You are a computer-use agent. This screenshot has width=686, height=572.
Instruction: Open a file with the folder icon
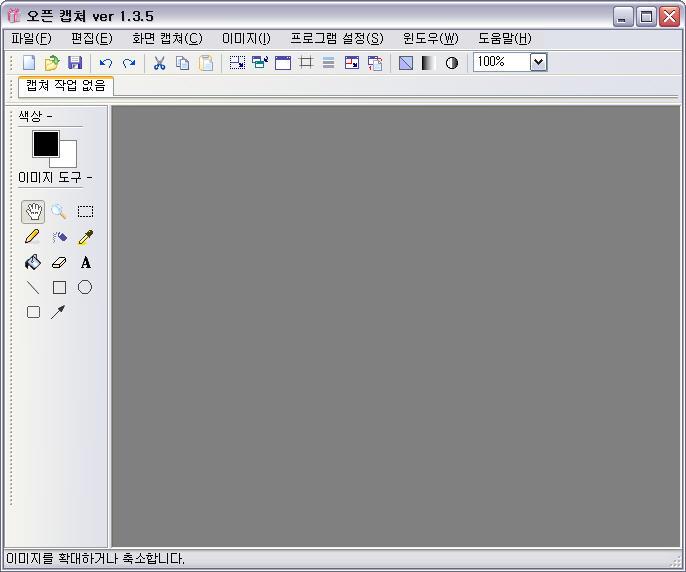point(52,63)
